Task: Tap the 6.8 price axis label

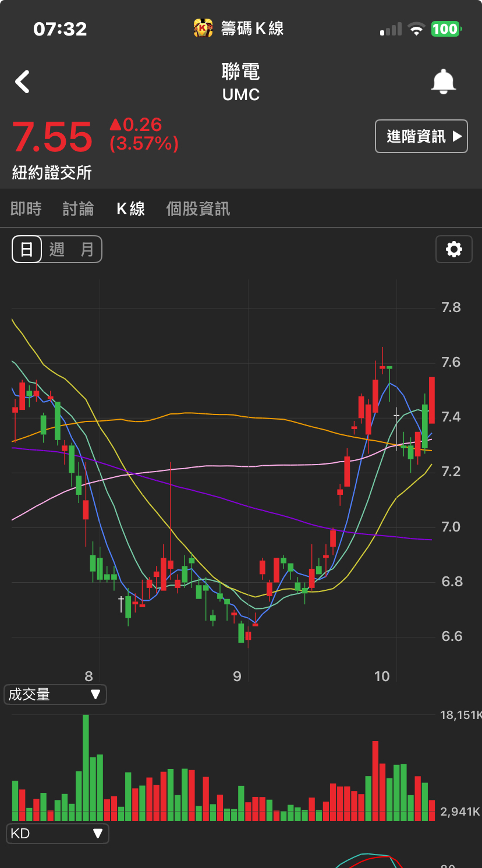Action: tap(451, 581)
